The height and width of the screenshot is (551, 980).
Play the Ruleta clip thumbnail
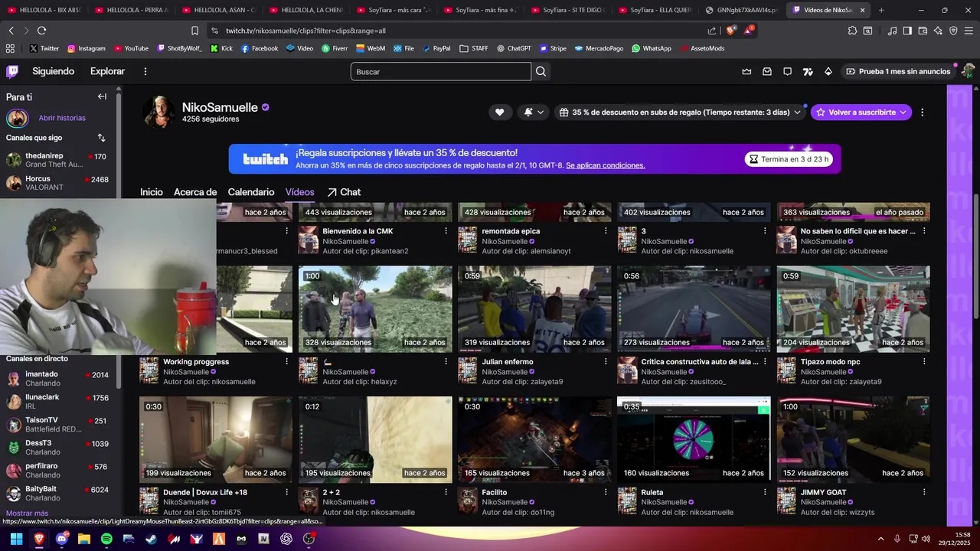tap(694, 439)
